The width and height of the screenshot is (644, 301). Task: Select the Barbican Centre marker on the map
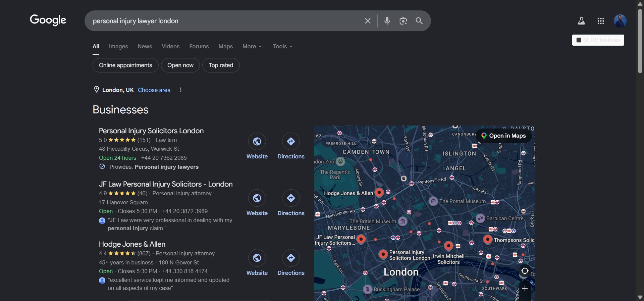coord(480,218)
